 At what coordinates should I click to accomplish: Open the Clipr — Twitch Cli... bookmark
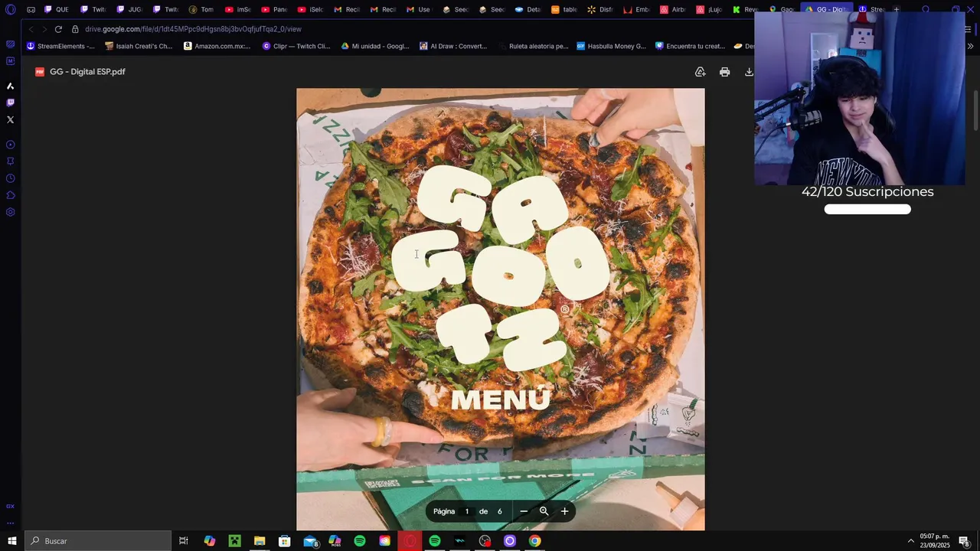click(296, 46)
